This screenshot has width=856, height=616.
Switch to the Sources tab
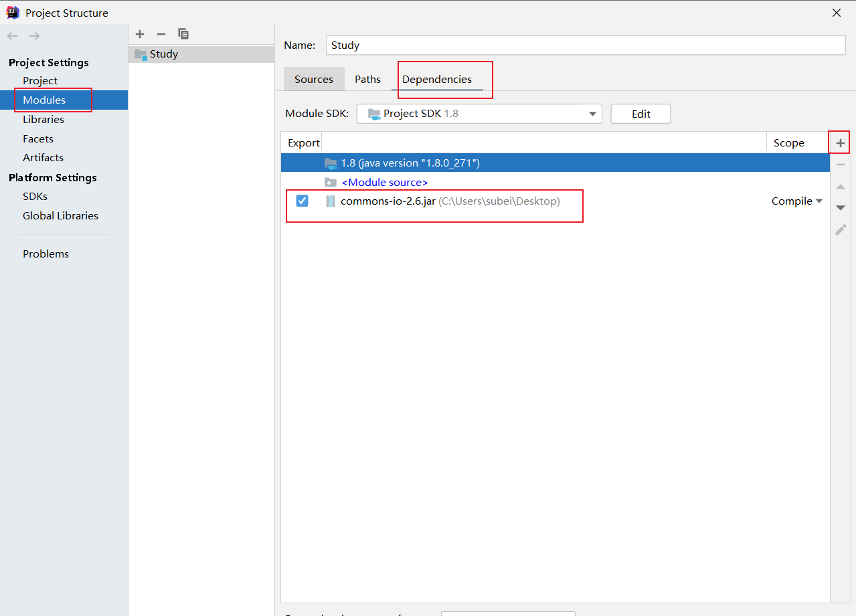313,79
